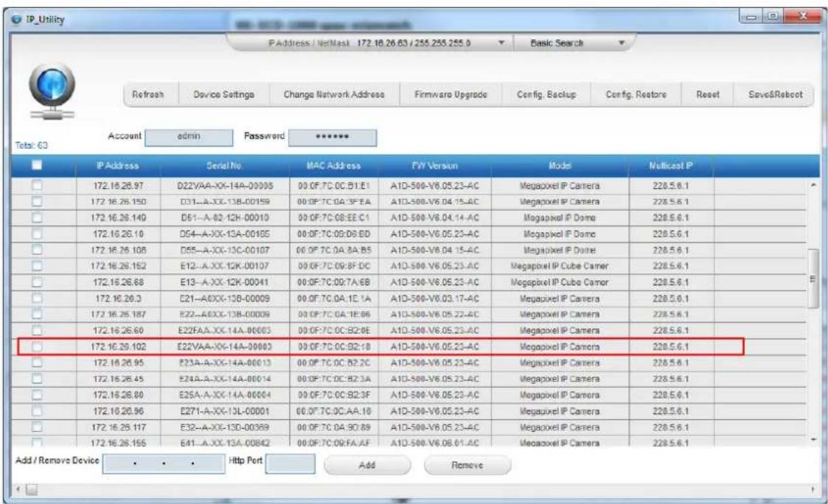Select serial number E22VAA-XX-14A-00003

tap(224, 347)
